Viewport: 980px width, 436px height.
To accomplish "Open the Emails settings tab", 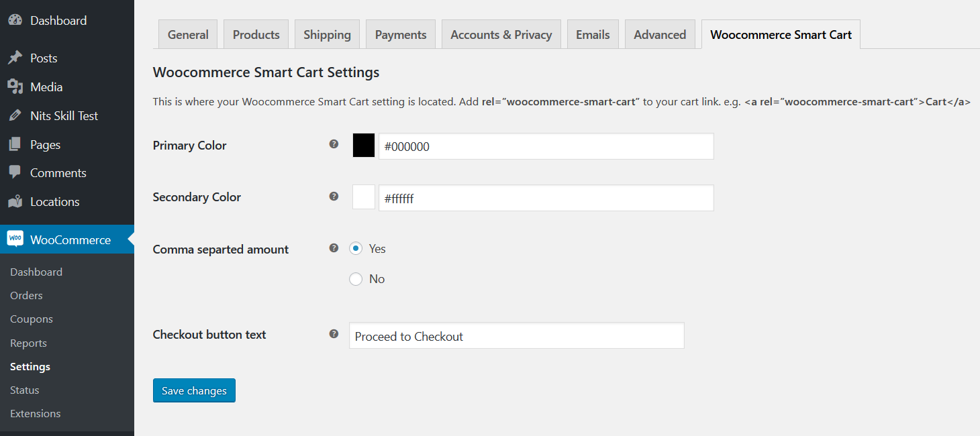I will (593, 34).
